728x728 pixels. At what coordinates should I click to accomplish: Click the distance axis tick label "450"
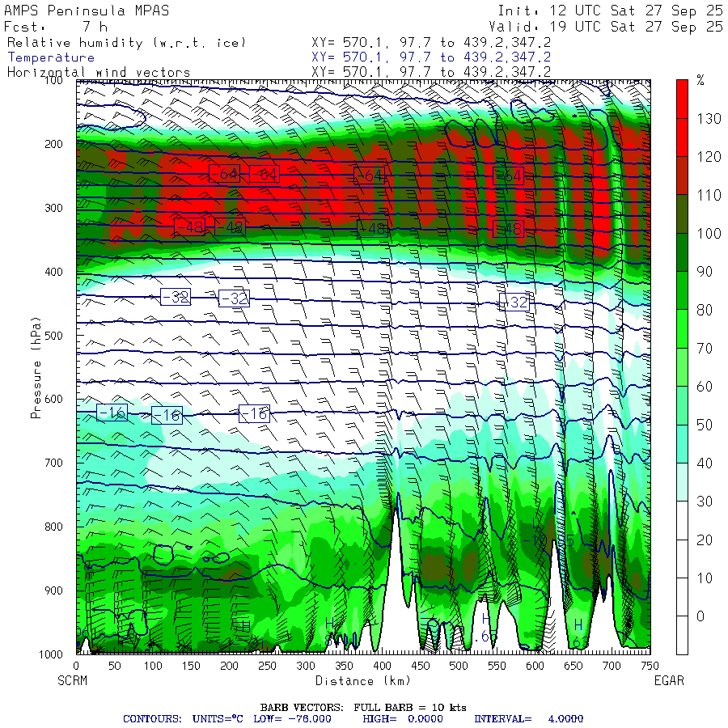421,666
